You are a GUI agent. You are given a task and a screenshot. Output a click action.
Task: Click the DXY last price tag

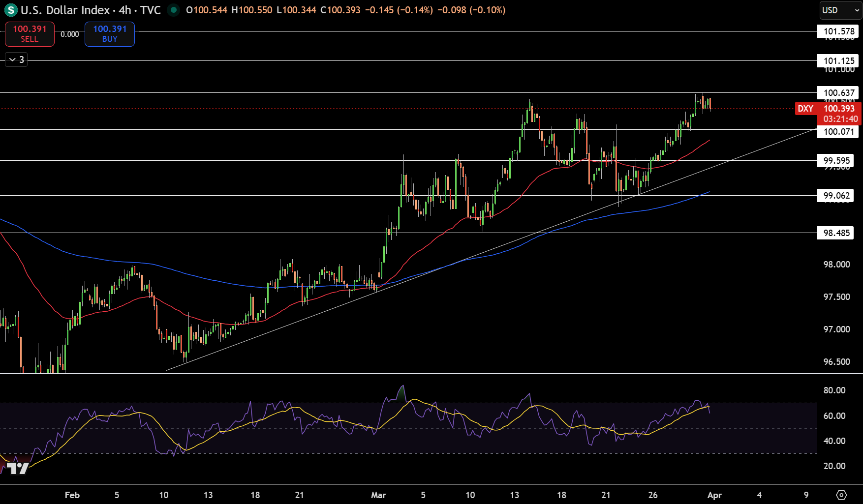805,109
